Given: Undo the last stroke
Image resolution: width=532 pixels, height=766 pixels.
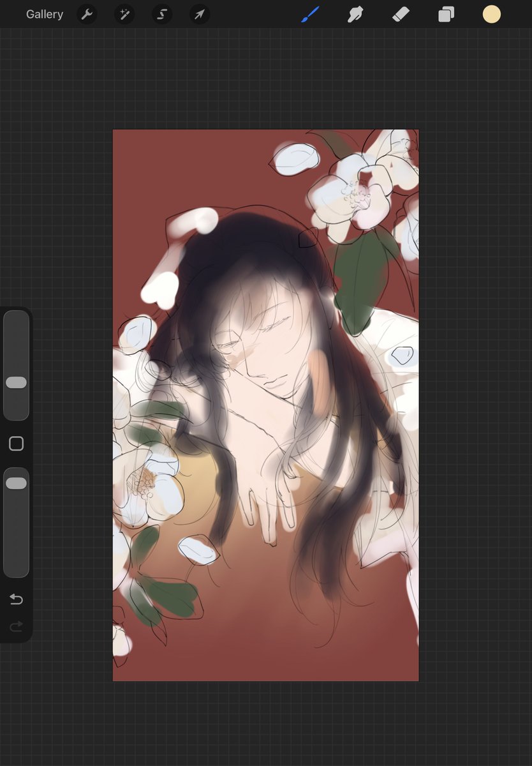Looking at the screenshot, I should [16, 599].
